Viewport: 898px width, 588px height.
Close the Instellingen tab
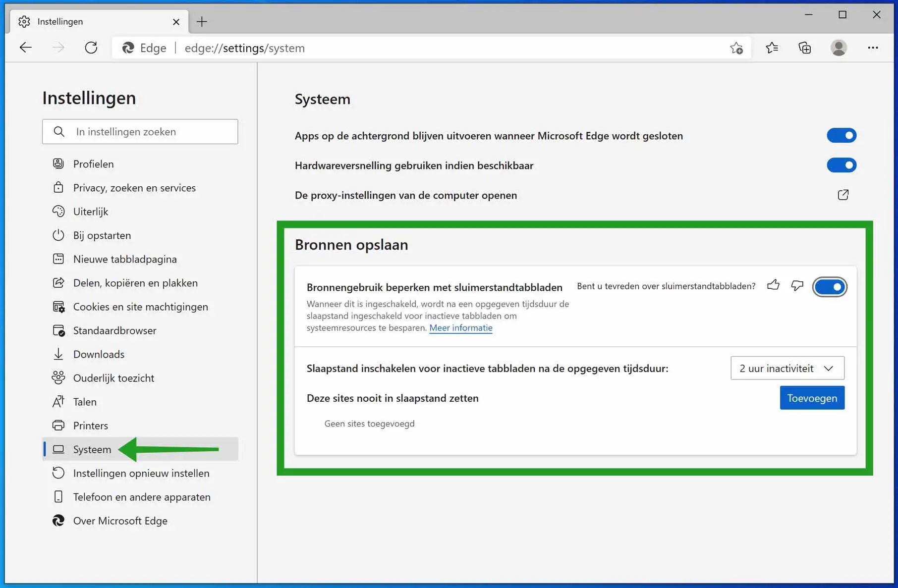pyautogui.click(x=176, y=22)
